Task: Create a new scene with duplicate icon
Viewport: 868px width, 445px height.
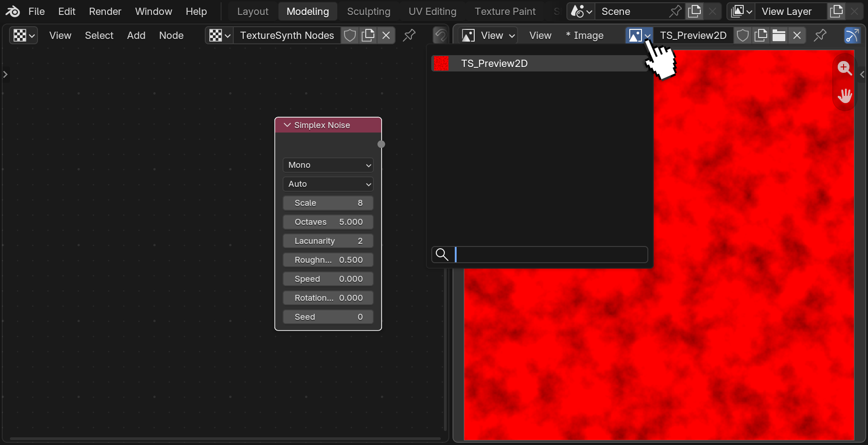Action: point(694,11)
